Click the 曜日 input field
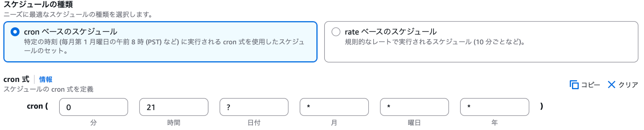This screenshot has height=130, width=644. click(414, 107)
